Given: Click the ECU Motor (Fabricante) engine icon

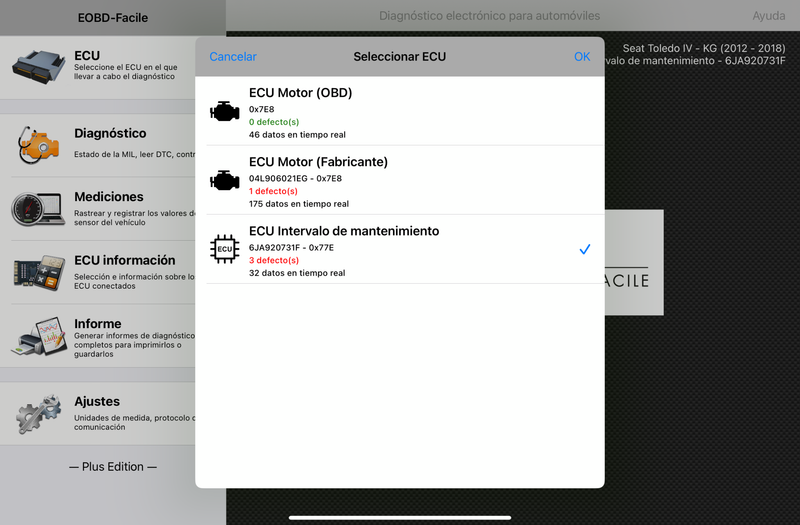Looking at the screenshot, I should 224,181.
